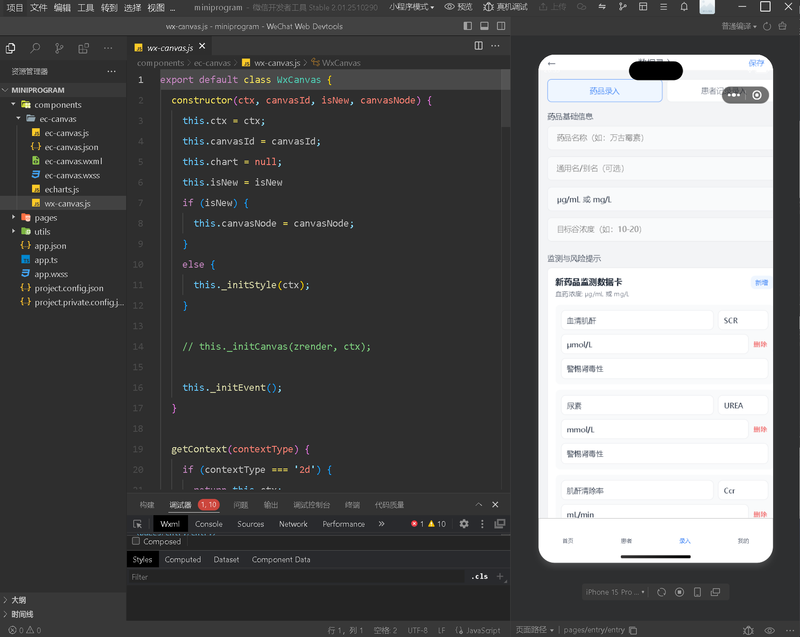This screenshot has width=800, height=637.
Task: Click 删除 beside mmol/L field
Action: coord(760,429)
